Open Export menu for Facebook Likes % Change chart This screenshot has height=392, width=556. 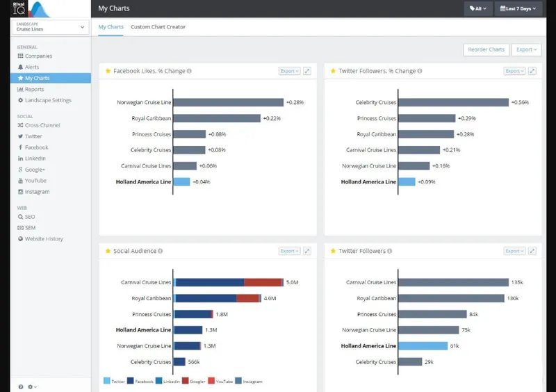[289, 71]
